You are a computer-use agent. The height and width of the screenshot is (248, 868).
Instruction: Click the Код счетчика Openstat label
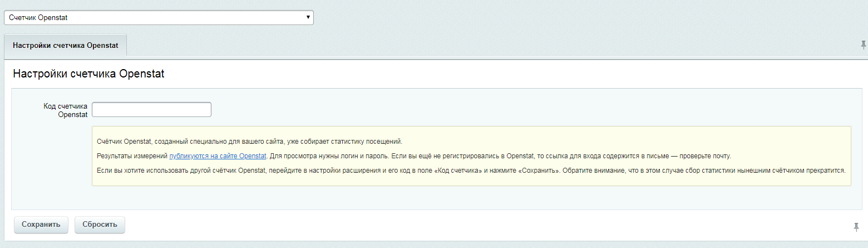66,110
